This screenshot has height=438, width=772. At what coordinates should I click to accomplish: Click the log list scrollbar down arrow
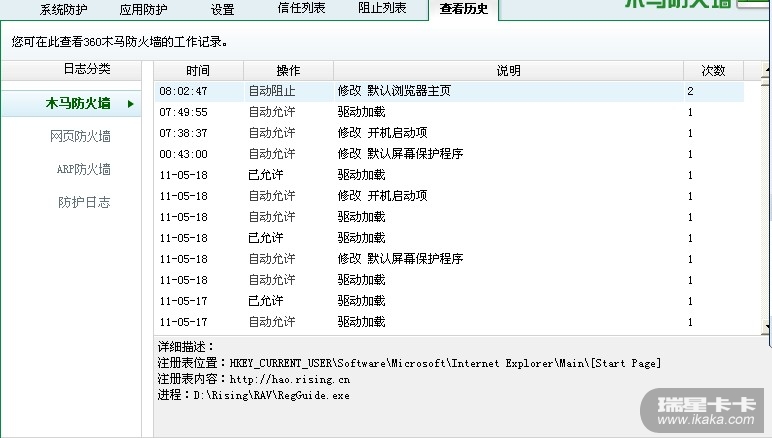pos(767,327)
